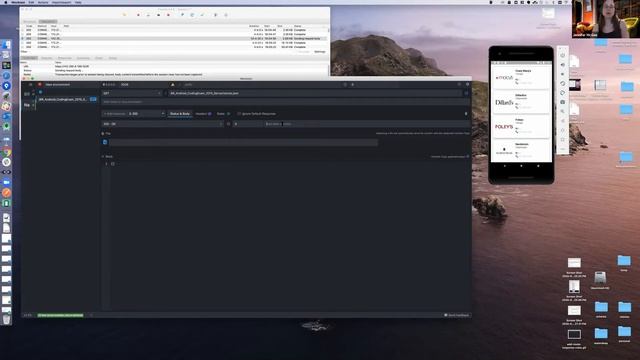Select the Body radio option in Mockoon

coord(103,156)
